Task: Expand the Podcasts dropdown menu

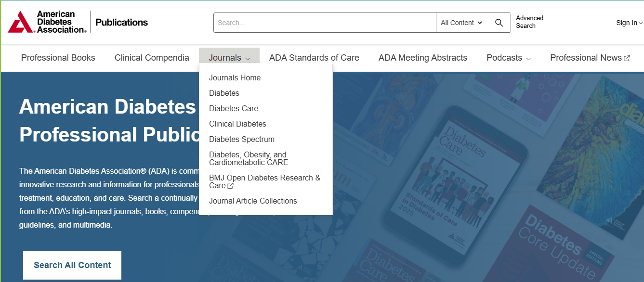Action: pyautogui.click(x=509, y=58)
